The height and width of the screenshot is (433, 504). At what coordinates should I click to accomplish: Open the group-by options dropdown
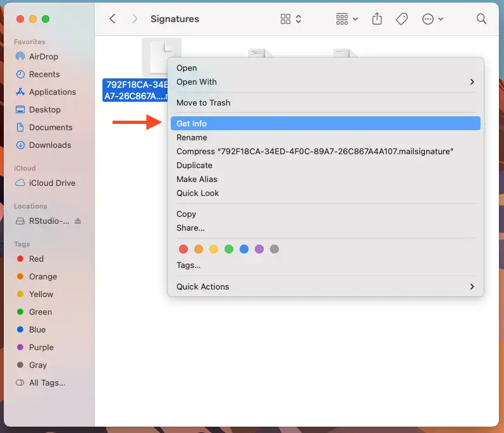click(347, 19)
